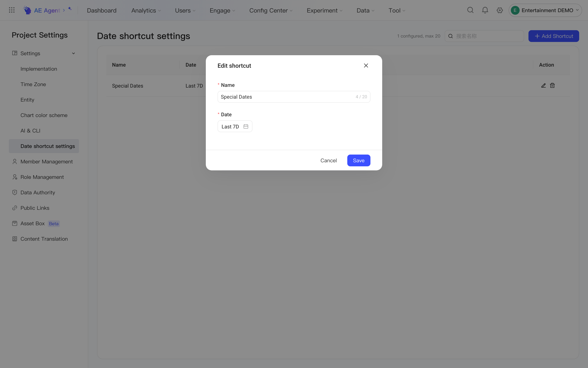Expand the Experiment menu
Image resolution: width=588 pixels, height=368 pixels.
click(x=325, y=10)
